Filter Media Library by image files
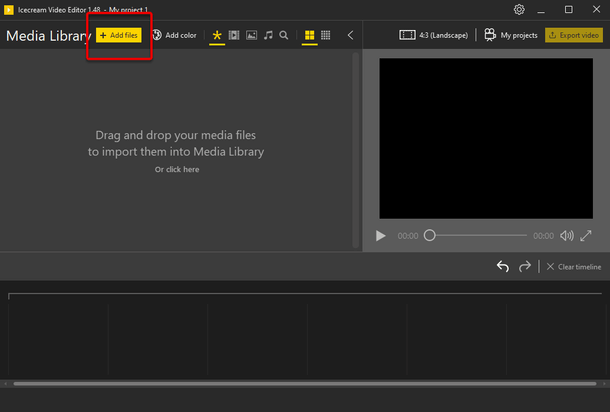 point(251,35)
